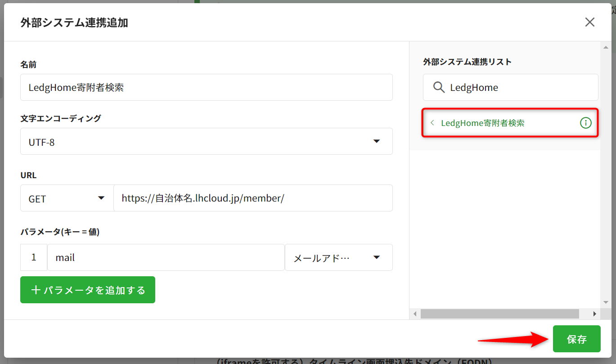Click the horizontal scrollbar thumb
Screen dimensions: 616x364
499,314
